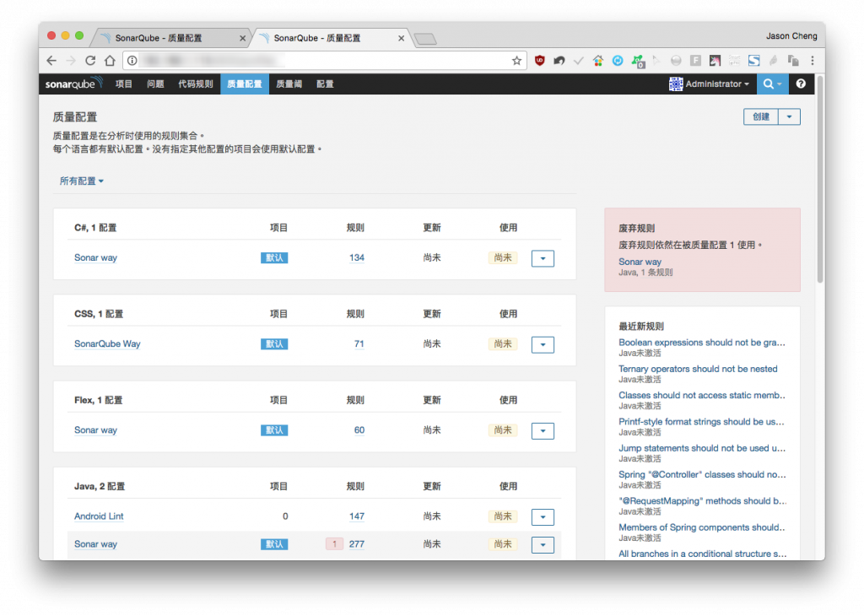Image resolution: width=864 pixels, height=616 pixels.
Task: Open the 问题 menu
Action: point(155,84)
